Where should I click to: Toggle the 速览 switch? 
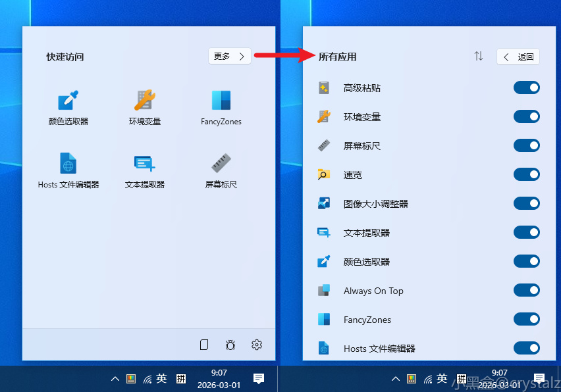pyautogui.click(x=526, y=174)
